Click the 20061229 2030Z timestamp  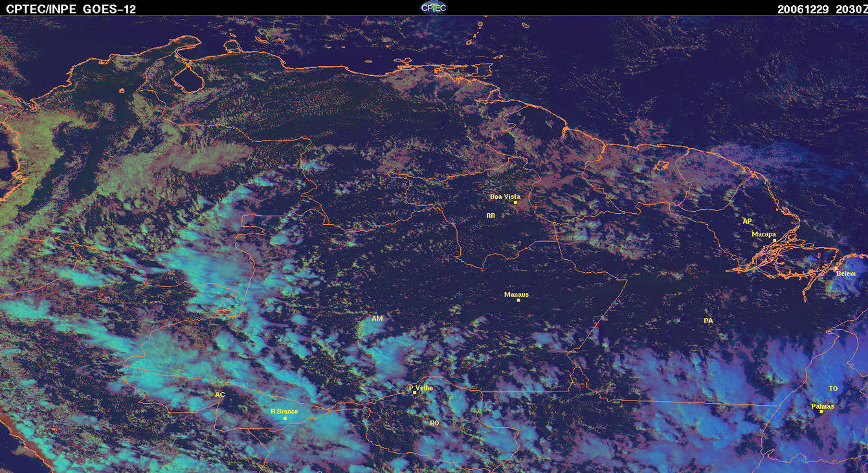pyautogui.click(x=820, y=8)
